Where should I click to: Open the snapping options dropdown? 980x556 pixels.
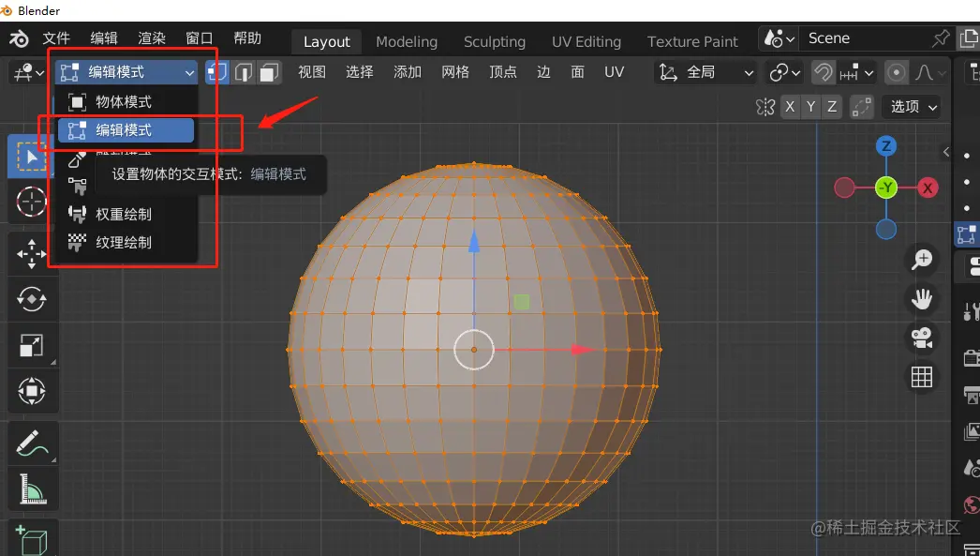click(x=857, y=73)
